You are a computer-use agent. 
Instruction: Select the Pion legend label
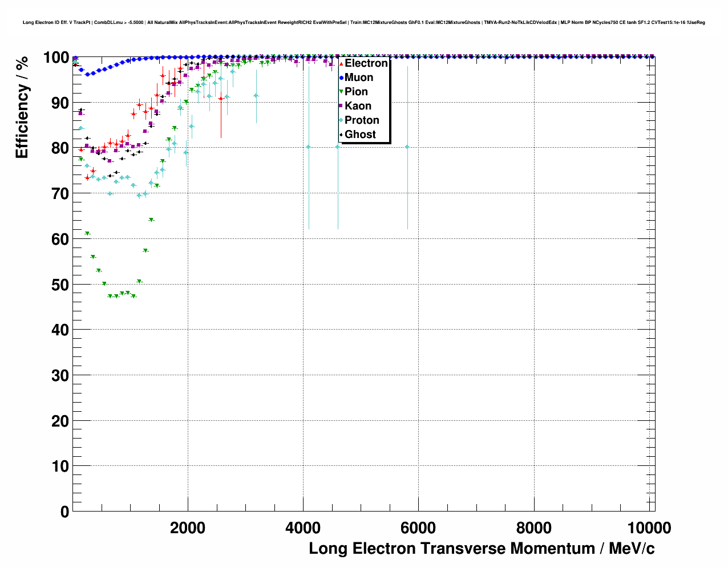pyautogui.click(x=356, y=92)
